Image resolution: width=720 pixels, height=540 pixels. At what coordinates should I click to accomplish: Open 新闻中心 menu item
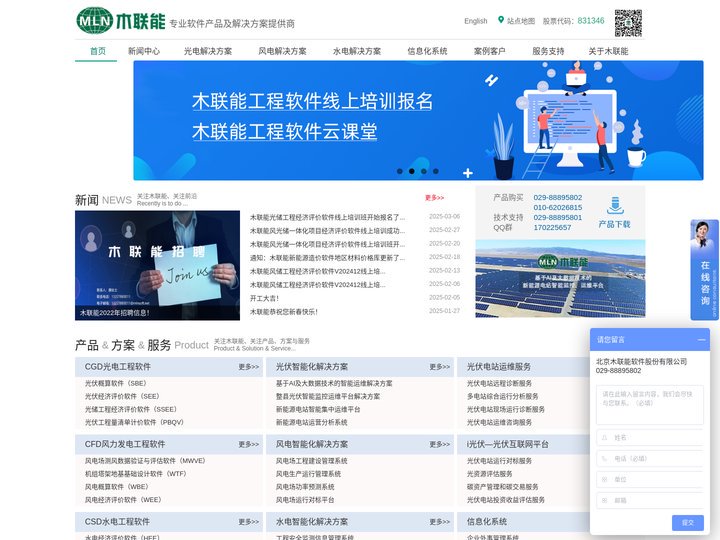point(144,51)
